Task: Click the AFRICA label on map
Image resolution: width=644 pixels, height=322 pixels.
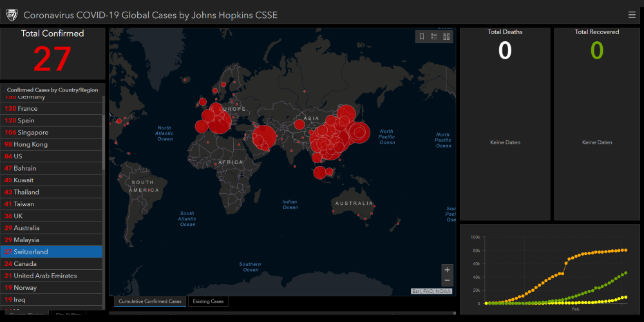Action: (231, 162)
